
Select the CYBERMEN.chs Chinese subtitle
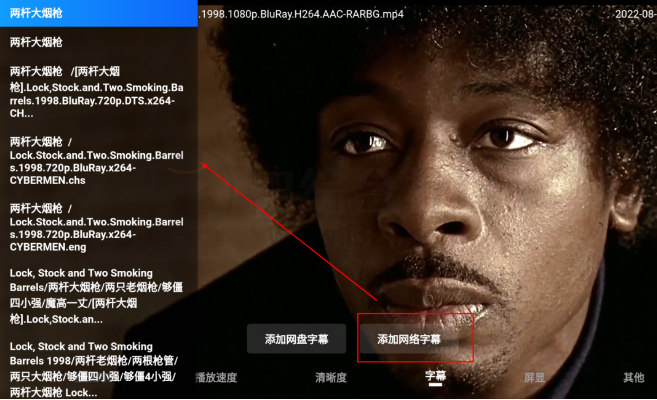click(x=98, y=161)
